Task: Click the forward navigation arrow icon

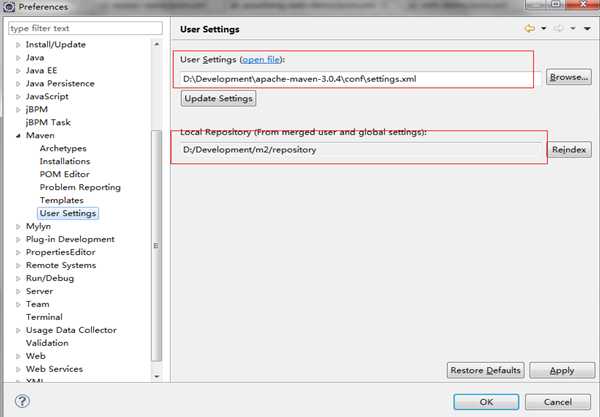Action: 558,29
